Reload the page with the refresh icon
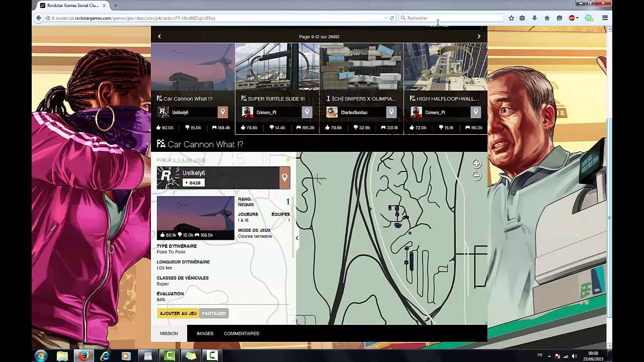644x362 pixels. click(x=392, y=18)
